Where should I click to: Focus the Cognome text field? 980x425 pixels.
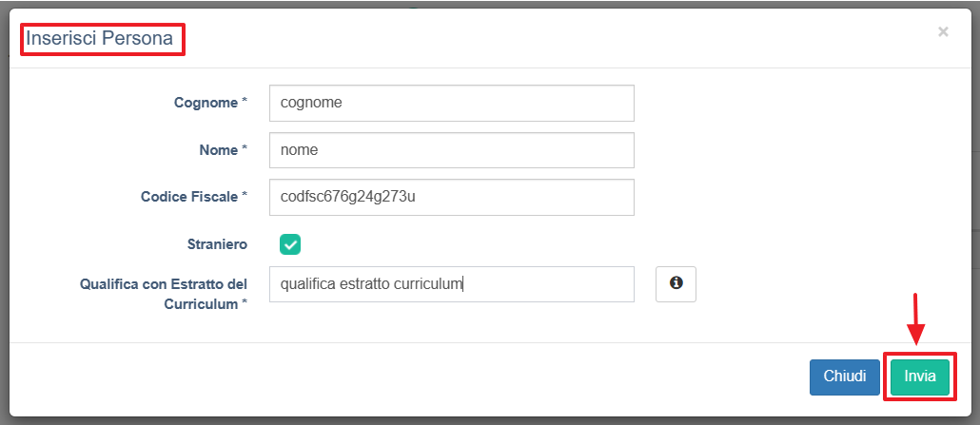click(x=451, y=103)
